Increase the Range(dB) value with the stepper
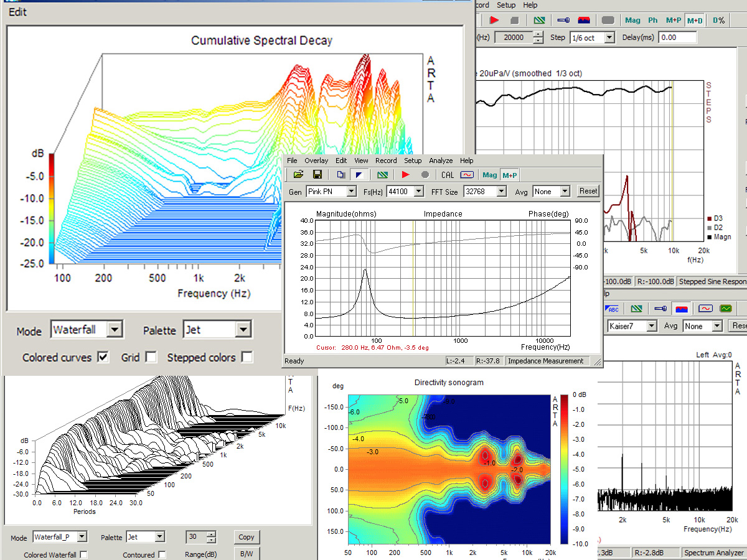This screenshot has width=747, height=560. coord(212,533)
